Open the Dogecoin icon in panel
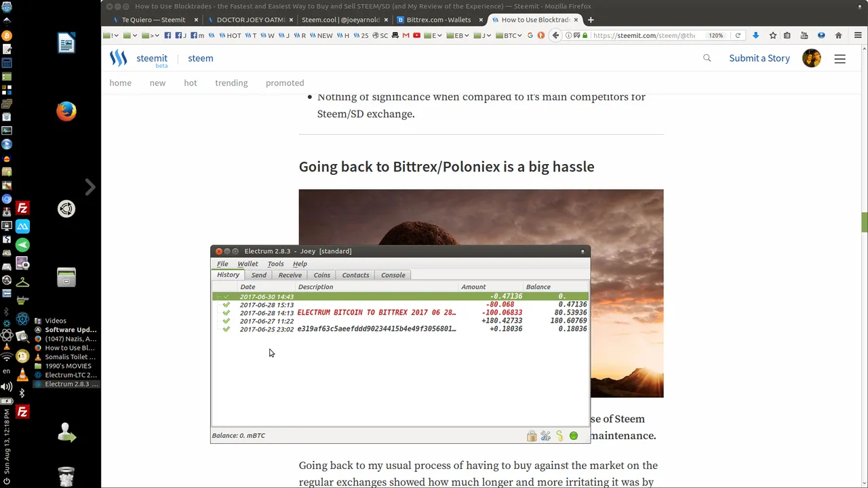Viewport: 868px width, 488px height. point(22,357)
